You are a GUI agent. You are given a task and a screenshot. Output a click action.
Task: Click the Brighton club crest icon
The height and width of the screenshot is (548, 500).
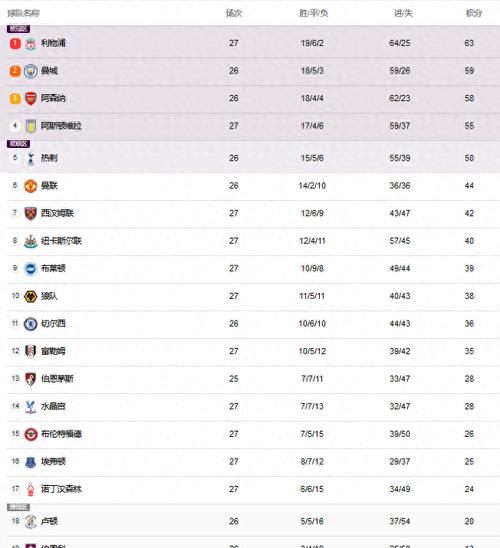click(30, 269)
